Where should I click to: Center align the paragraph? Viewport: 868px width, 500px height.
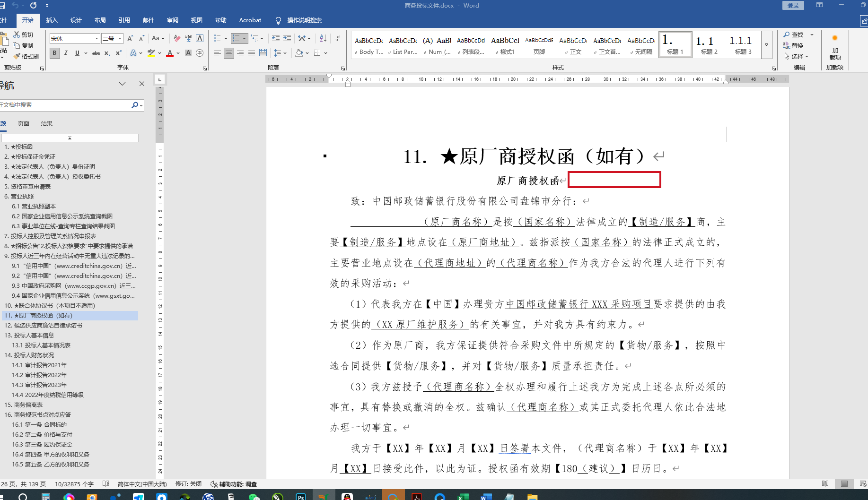[x=229, y=53]
